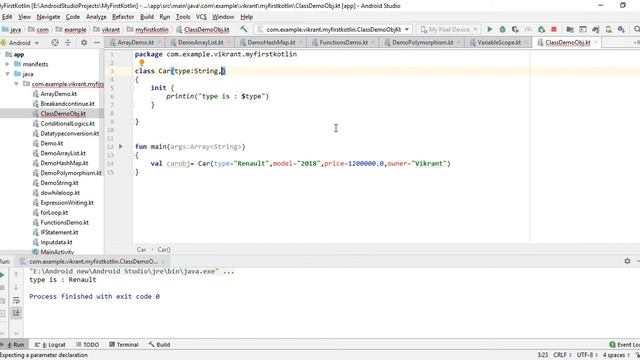Click Car breadcrumb below editor
This screenshot has height=360, width=640.
[141, 249]
